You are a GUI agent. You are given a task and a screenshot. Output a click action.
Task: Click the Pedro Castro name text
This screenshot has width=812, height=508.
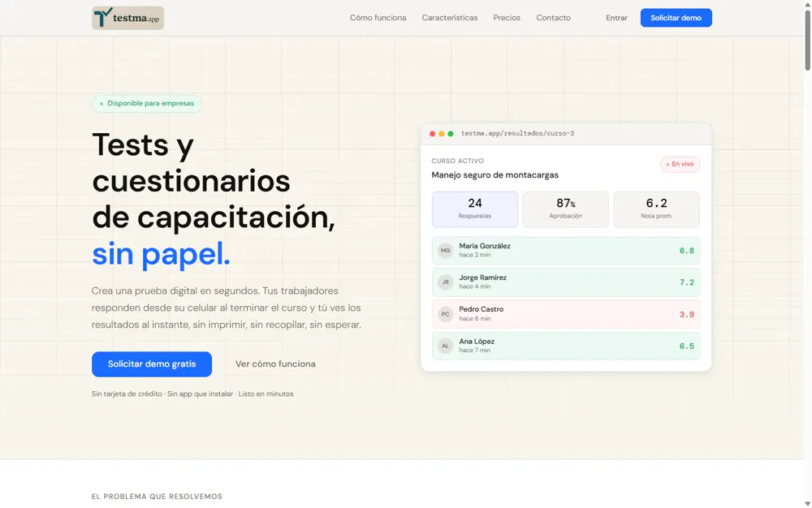click(481, 309)
